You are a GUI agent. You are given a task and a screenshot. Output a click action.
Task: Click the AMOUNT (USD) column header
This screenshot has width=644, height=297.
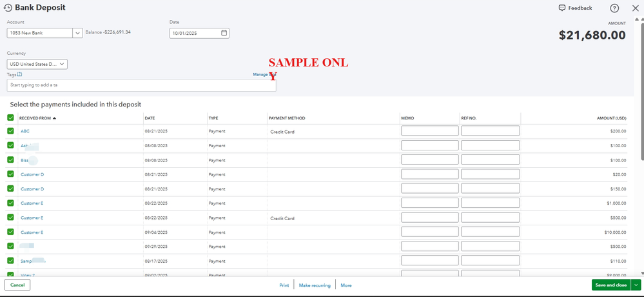pyautogui.click(x=611, y=118)
